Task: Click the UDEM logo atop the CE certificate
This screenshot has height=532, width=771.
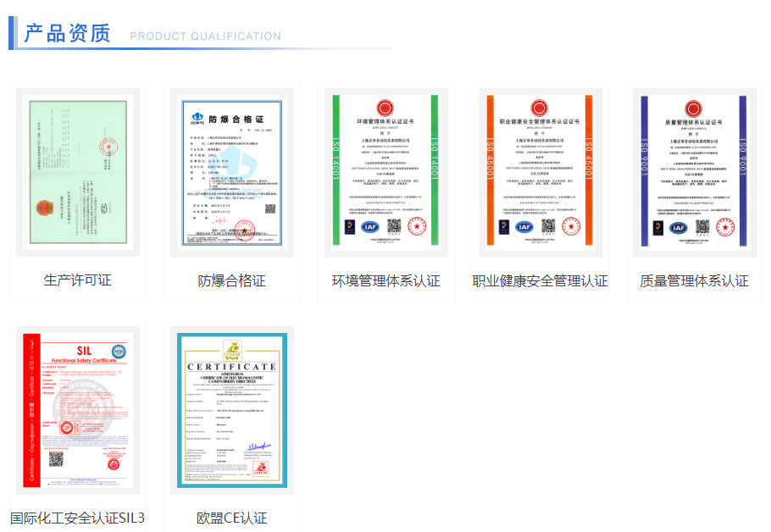Action: coord(231,349)
